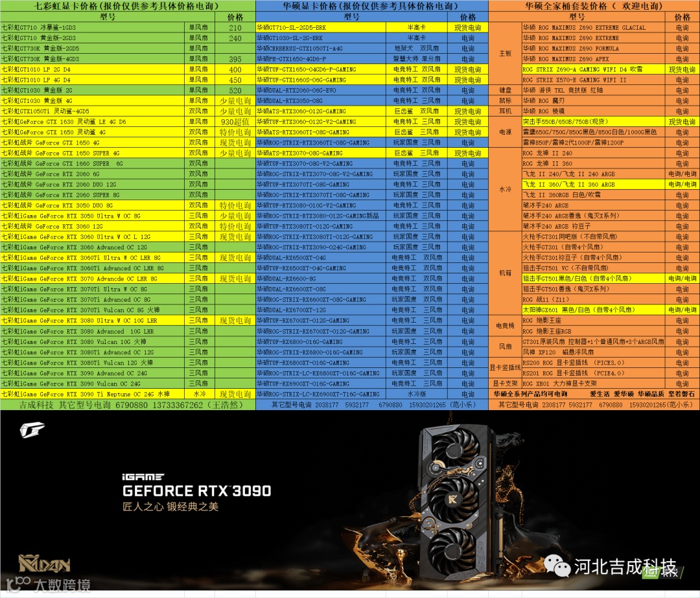This screenshot has height=598, width=700.
Task: Select the 华硕显卡价格 blue table title
Action: click(x=372, y=6)
